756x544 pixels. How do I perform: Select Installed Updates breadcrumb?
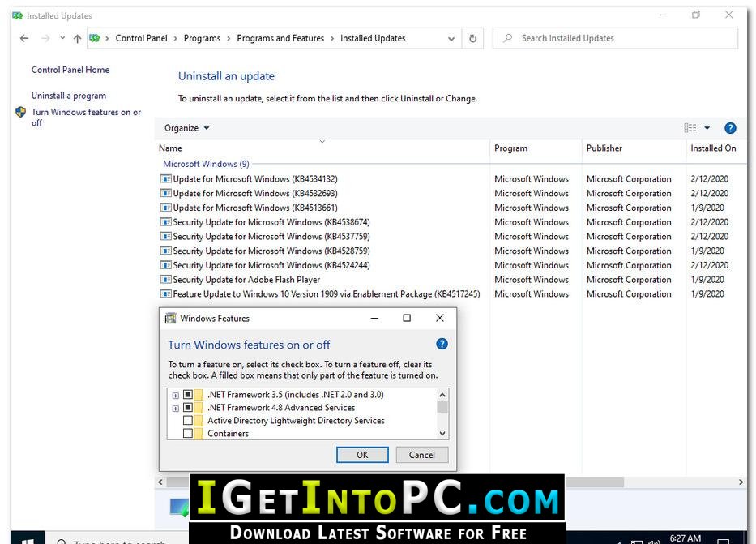click(373, 38)
